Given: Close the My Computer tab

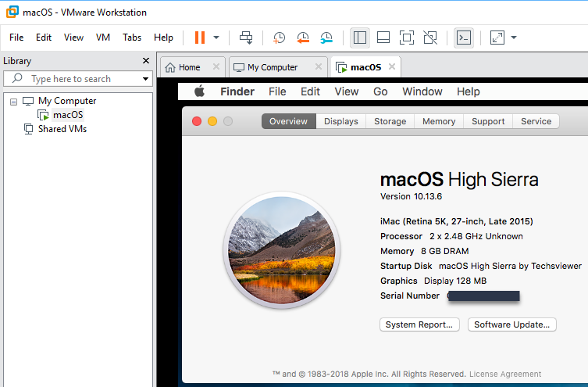Looking at the screenshot, I should [319, 66].
